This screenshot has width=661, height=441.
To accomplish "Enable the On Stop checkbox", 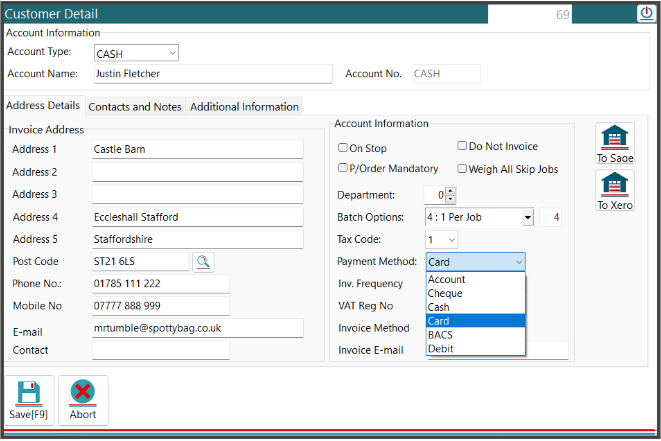I will coord(343,148).
